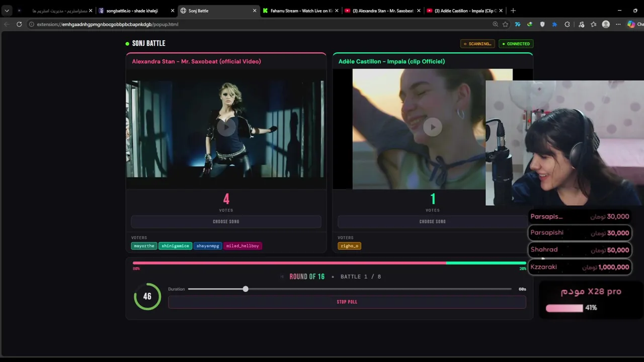Viewport: 644px width, 362px height.
Task: Close the Adèle Castillon tab
Action: tap(501, 11)
